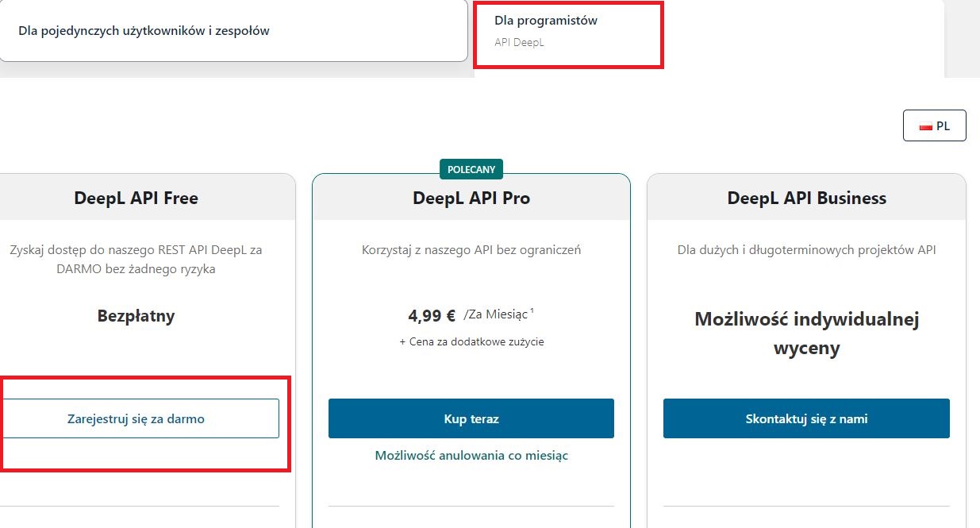This screenshot has width=980, height=528.
Task: Click 'Korzystaj z naszego API bez ograniczeń' text
Action: point(471,250)
